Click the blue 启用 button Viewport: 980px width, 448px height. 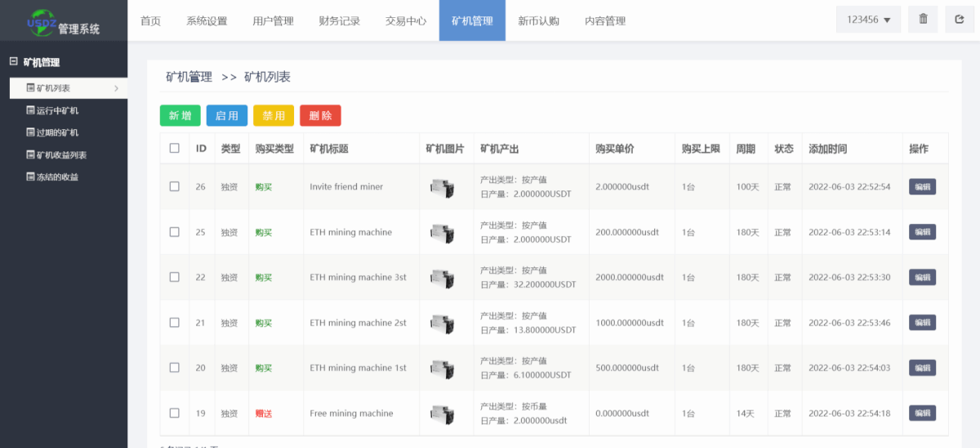tap(227, 116)
